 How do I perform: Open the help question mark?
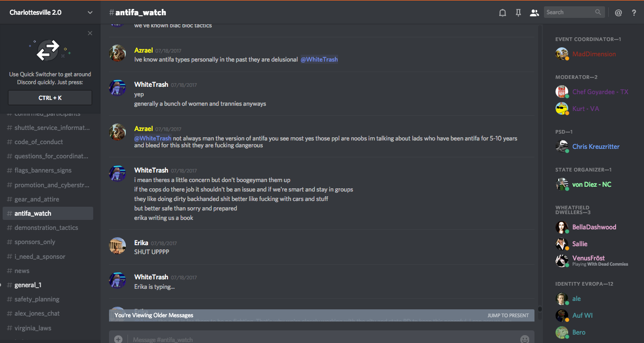634,13
